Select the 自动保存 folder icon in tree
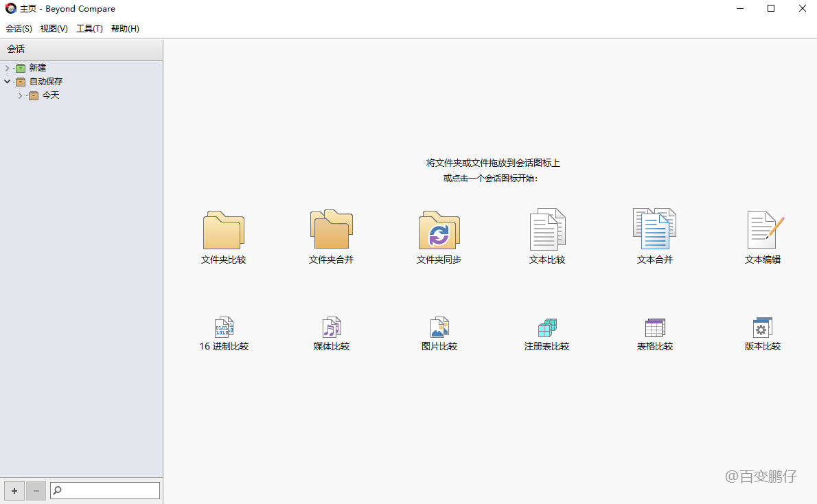 [21, 82]
